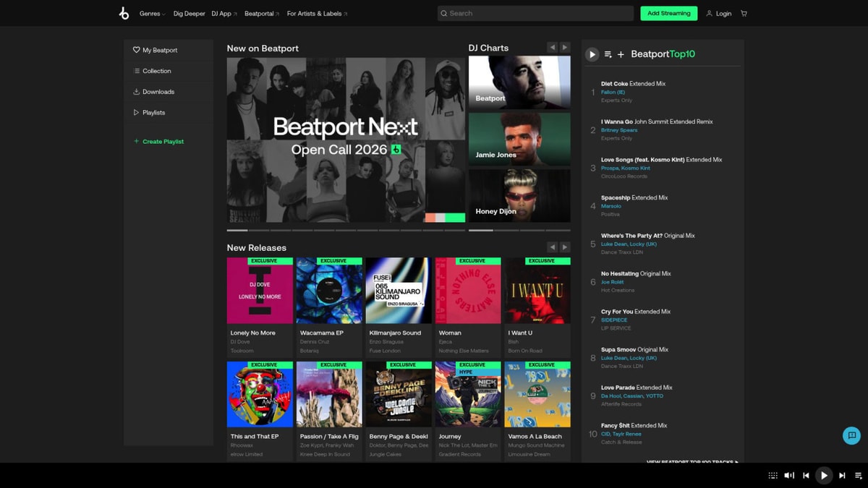This screenshot has height=488, width=868.
Task: Open the feedback chat bubble icon
Action: (x=851, y=435)
